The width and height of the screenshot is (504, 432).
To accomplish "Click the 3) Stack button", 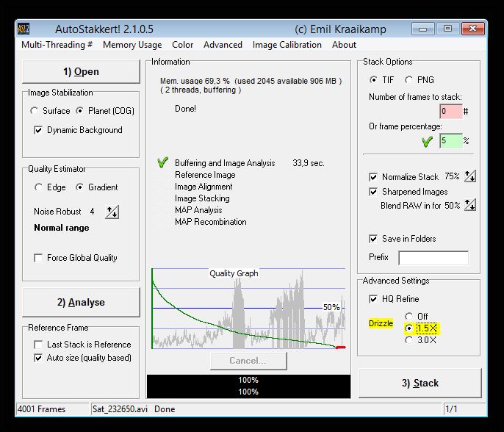I will 420,384.
